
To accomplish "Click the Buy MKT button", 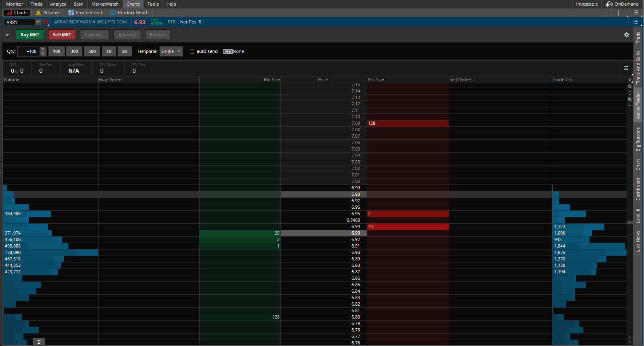I will pyautogui.click(x=30, y=35).
